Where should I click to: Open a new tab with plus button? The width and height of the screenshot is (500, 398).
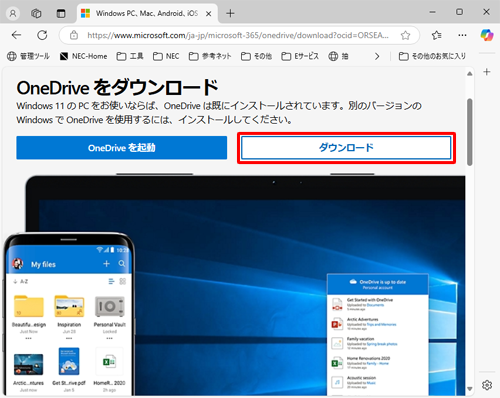coord(230,14)
